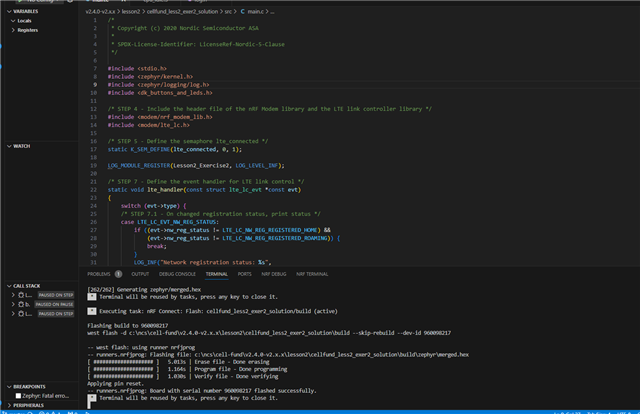Open the NRF TERMINAL tab

(x=312, y=273)
